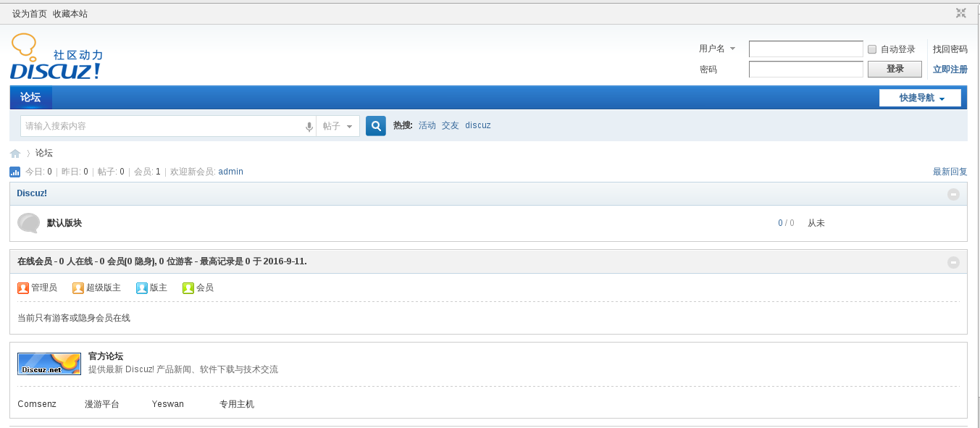Open the 漫游平台 friend link
Image resolution: width=980 pixels, height=428 pixels.
click(102, 404)
